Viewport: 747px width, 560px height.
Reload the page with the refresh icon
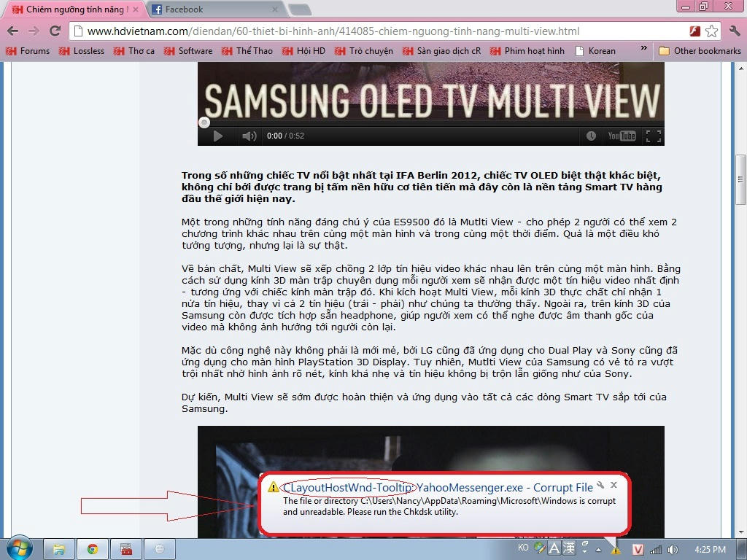point(55,31)
